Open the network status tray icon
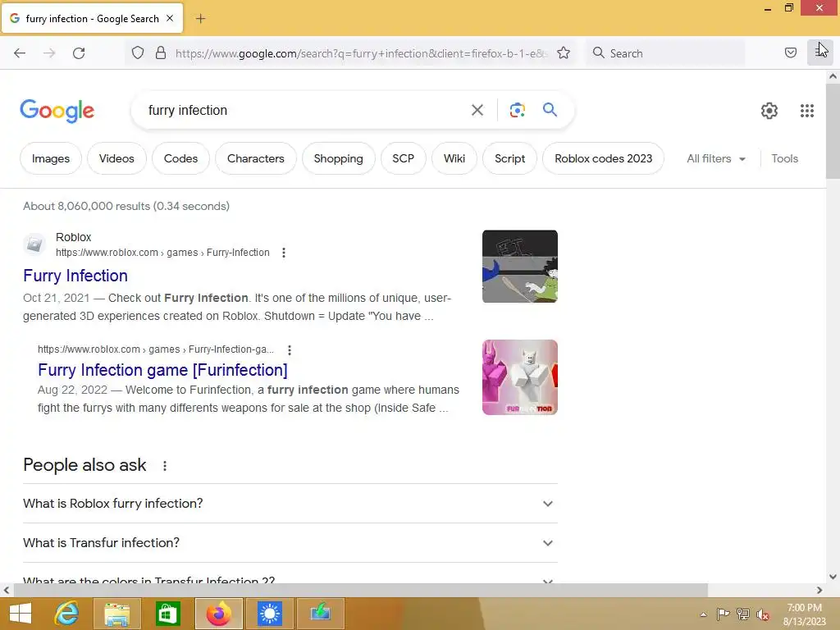 [742, 614]
